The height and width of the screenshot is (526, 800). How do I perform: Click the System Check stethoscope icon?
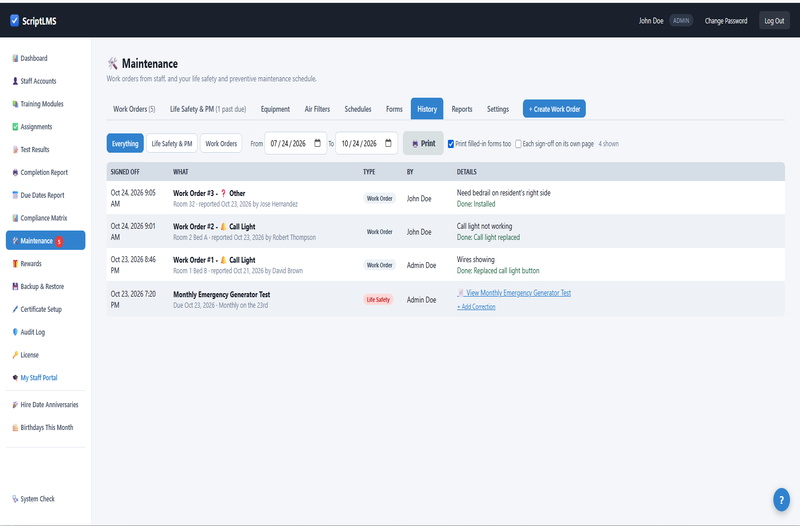pyautogui.click(x=15, y=499)
